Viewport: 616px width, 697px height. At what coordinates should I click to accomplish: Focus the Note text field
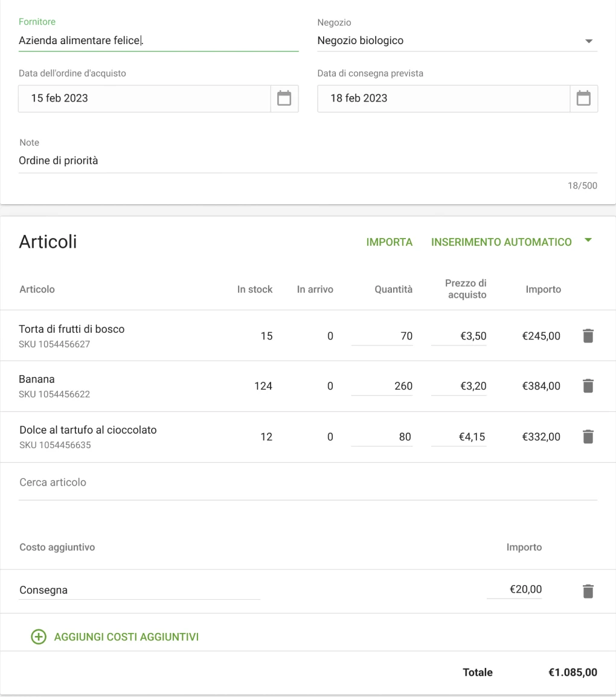coord(307,161)
